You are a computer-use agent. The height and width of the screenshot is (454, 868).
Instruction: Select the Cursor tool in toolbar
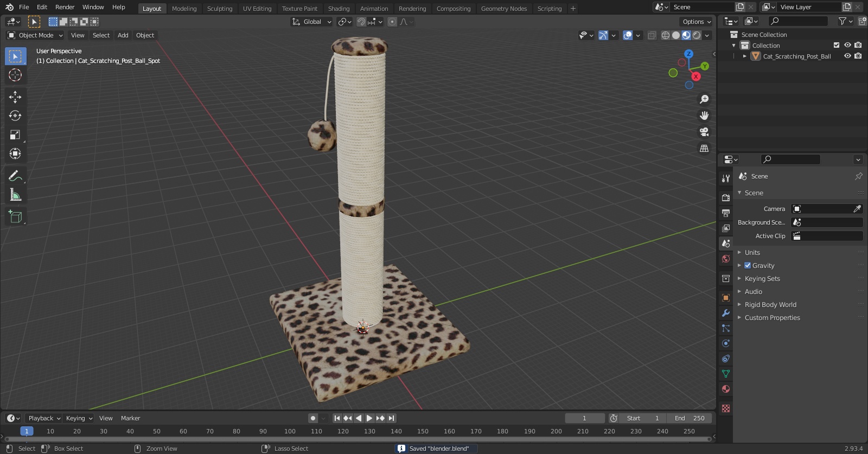tap(15, 75)
